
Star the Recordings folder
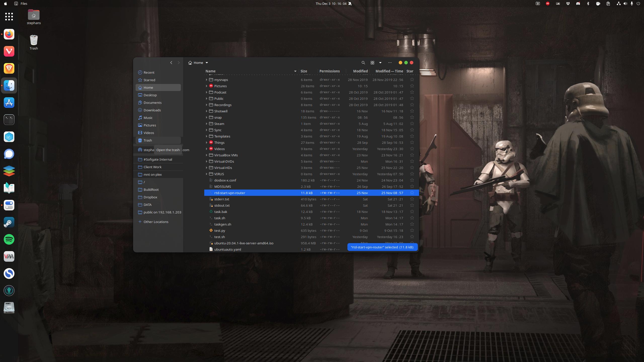(x=412, y=105)
